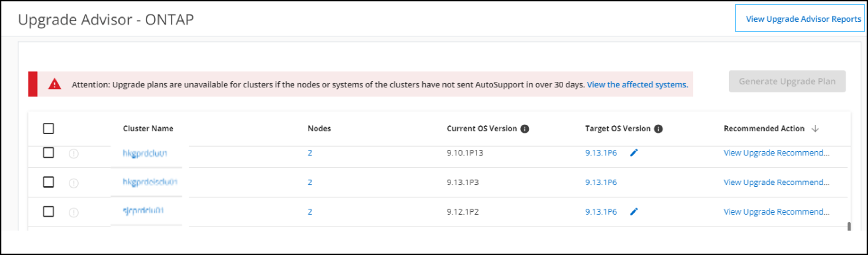The height and width of the screenshot is (255, 868).
Task: Select checkbox for 9.13.1P3 cluster row
Action: click(x=49, y=182)
